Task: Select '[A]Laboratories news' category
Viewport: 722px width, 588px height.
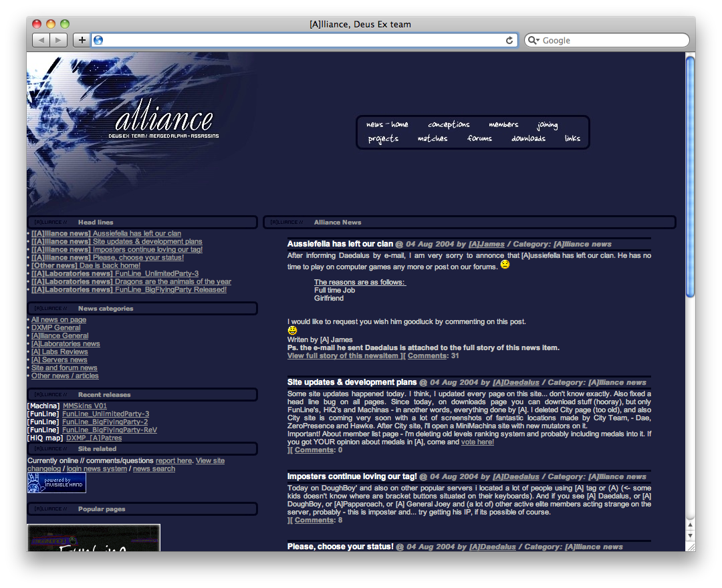Action: [66, 343]
